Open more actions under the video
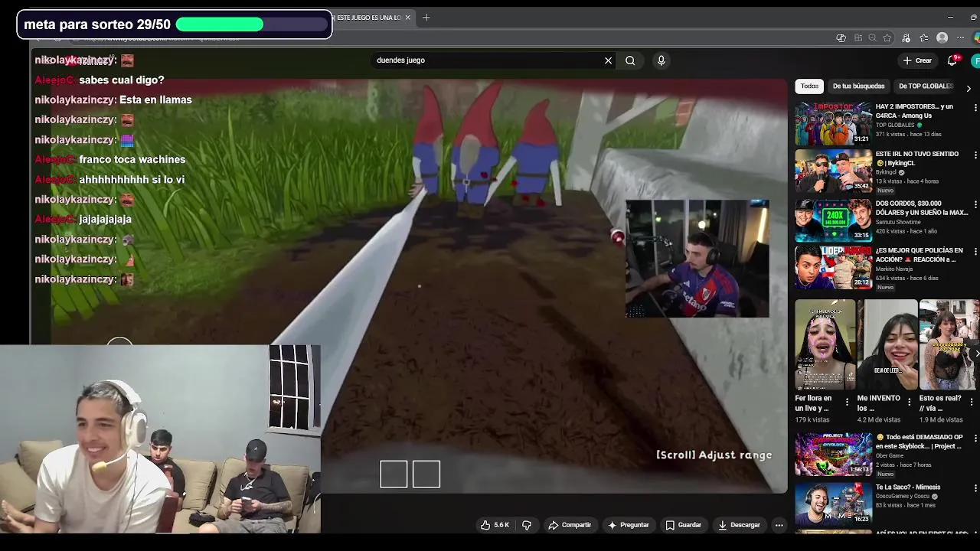 (779, 525)
